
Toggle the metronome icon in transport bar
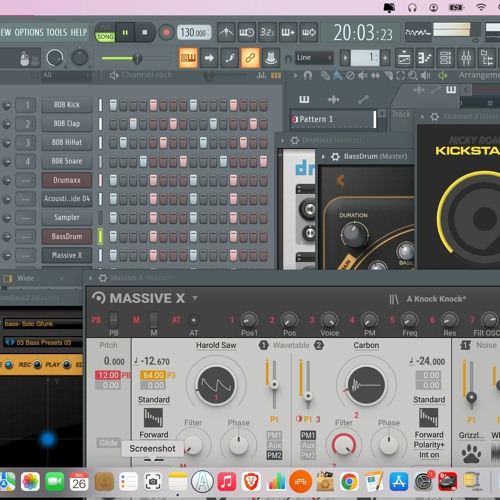(x=226, y=32)
